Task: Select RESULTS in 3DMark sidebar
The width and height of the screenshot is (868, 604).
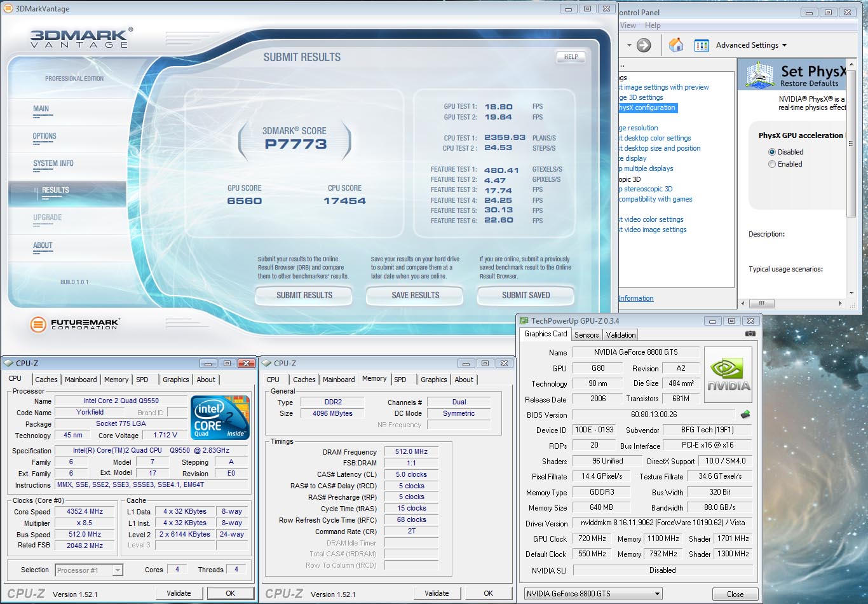Action: [67, 193]
